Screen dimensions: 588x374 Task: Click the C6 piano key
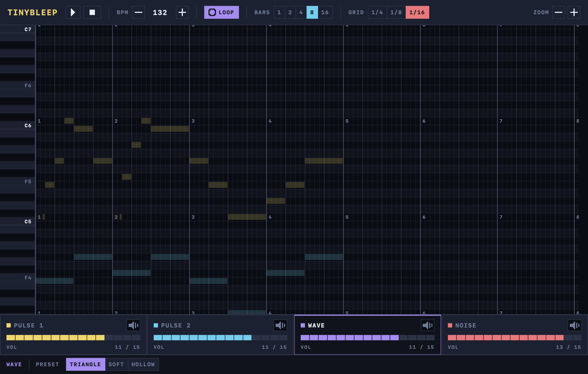18,125
